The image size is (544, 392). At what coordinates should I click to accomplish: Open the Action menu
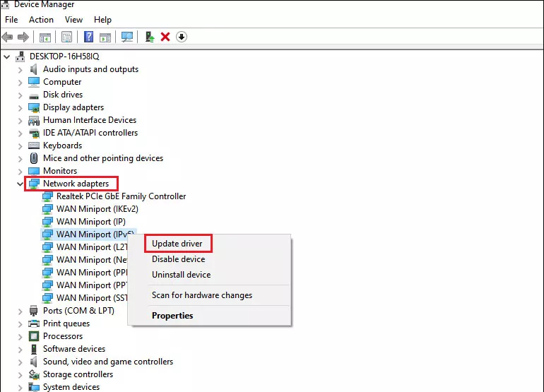(41, 20)
